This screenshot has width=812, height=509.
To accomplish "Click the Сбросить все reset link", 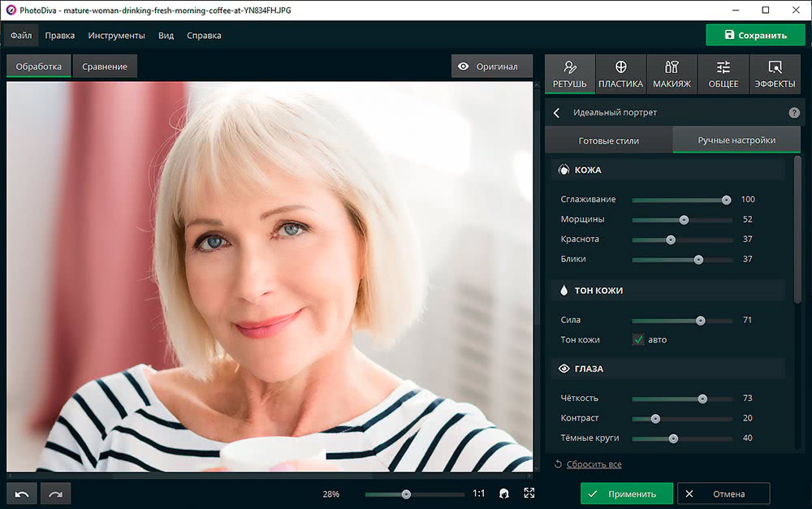I will 593,464.
